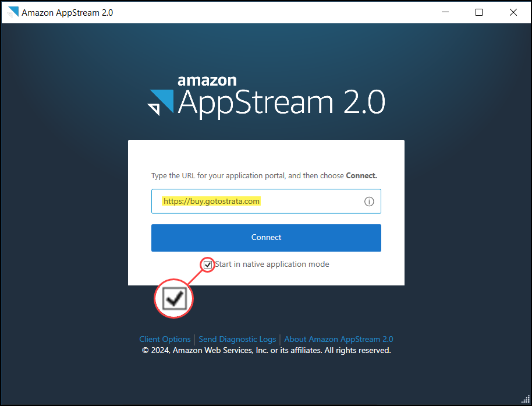Image resolution: width=532 pixels, height=406 pixels.
Task: Click the label Start in native application mode
Action: tap(271, 264)
